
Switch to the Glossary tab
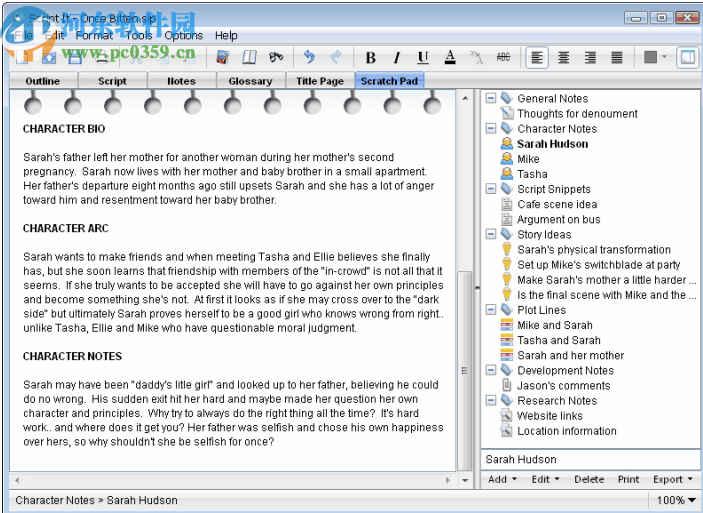(251, 81)
